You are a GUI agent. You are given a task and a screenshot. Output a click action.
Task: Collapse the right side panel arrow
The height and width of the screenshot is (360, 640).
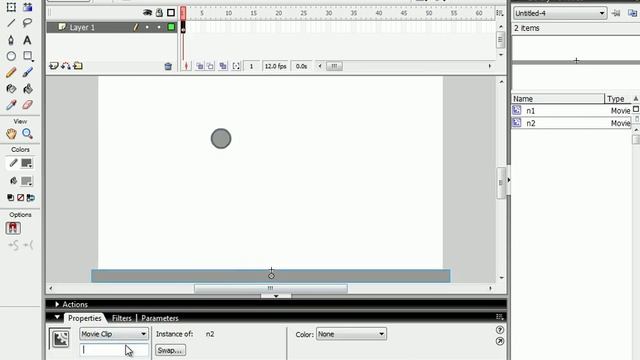(x=509, y=180)
